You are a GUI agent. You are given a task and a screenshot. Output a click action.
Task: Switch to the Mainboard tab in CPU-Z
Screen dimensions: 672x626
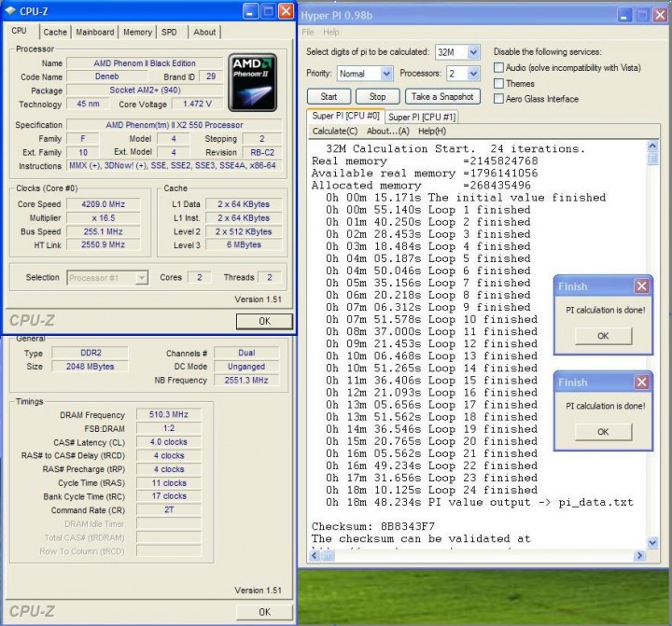coord(95,32)
